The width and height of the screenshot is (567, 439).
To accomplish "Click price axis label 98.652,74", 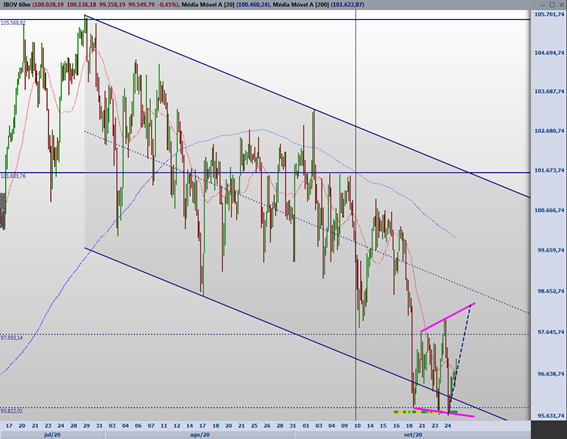I will point(550,291).
